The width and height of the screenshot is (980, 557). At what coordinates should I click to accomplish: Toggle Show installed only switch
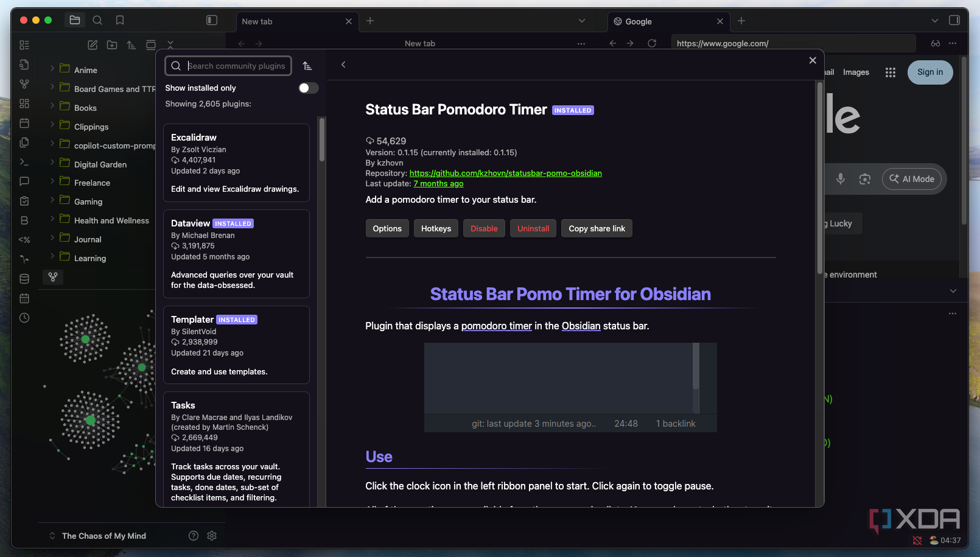(x=309, y=88)
